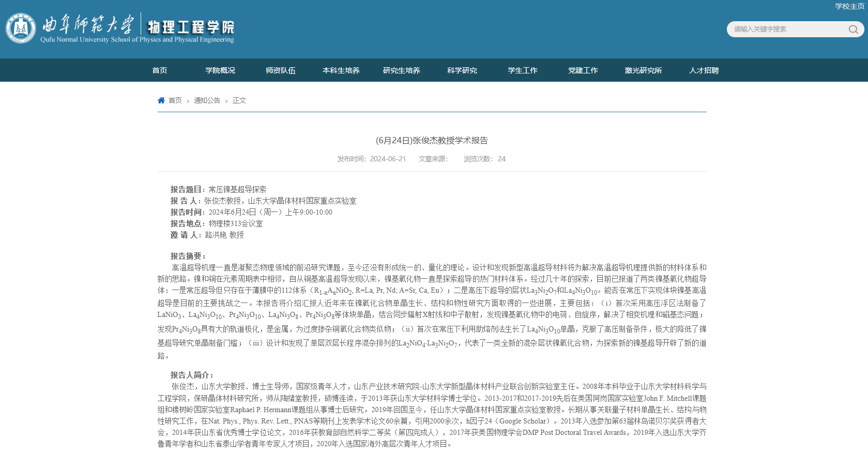The height and width of the screenshot is (454, 868).
Task: Expand the 师资队伍 menu
Action: pyautogui.click(x=281, y=70)
